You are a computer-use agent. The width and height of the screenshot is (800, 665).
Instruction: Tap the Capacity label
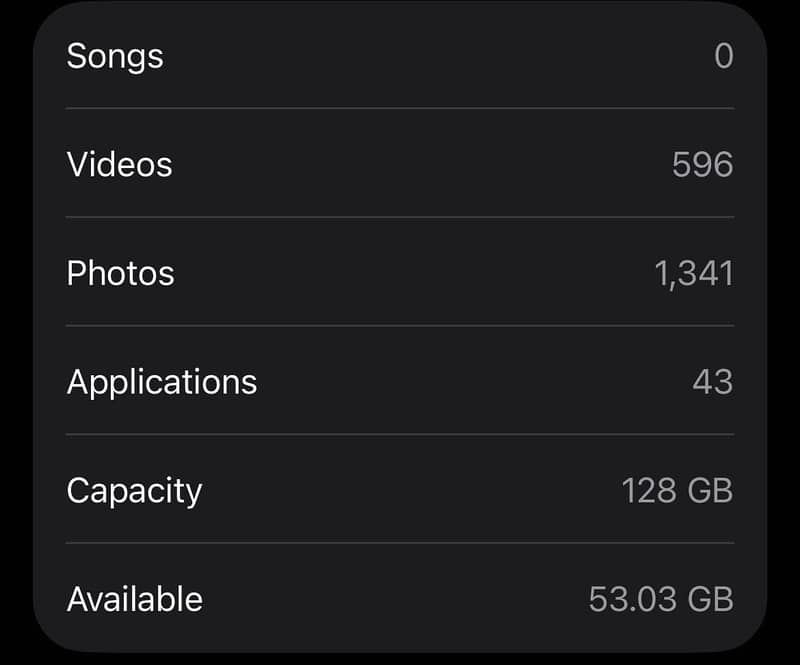pos(134,491)
